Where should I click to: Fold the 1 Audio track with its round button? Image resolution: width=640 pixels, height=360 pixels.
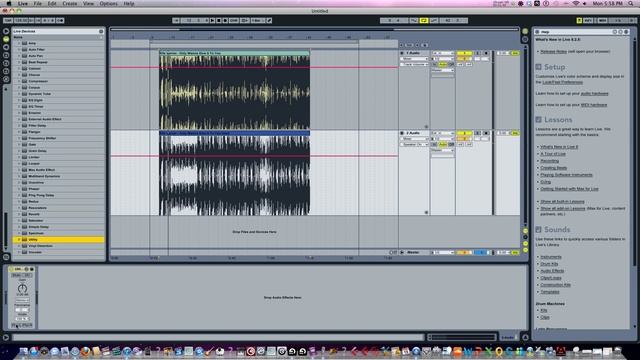(x=402, y=53)
